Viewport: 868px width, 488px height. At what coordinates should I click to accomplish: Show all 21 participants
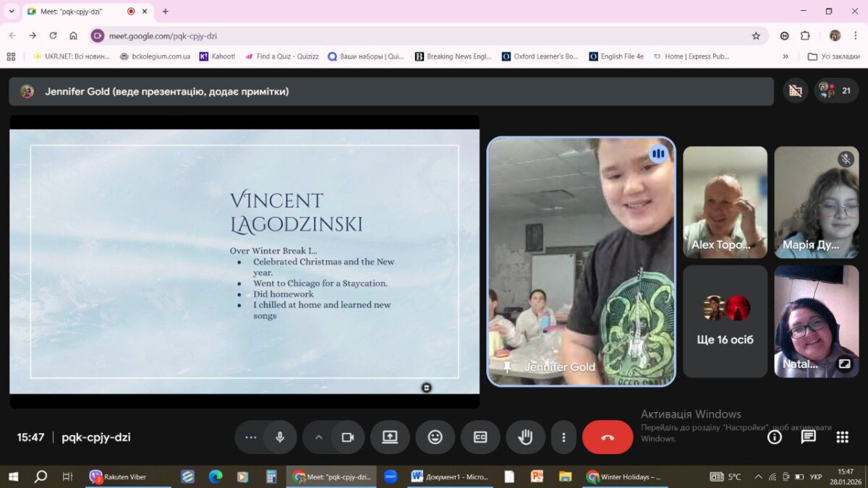point(836,91)
